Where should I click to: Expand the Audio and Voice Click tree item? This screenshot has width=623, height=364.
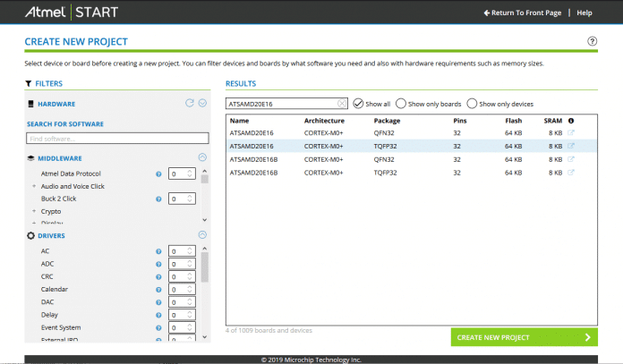point(34,186)
